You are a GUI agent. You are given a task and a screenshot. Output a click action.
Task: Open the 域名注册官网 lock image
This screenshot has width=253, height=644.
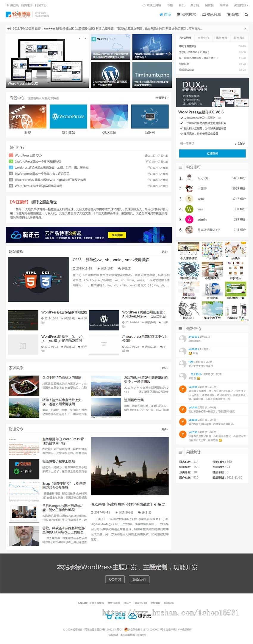tap(189, 269)
